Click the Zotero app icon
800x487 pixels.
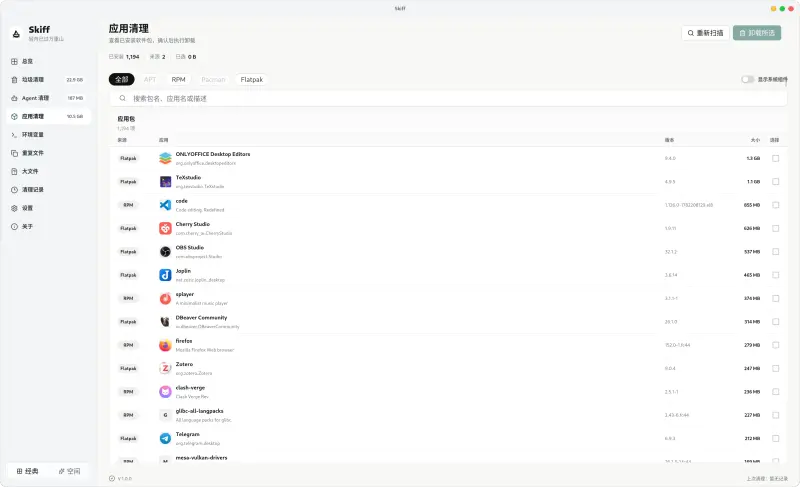[165, 368]
